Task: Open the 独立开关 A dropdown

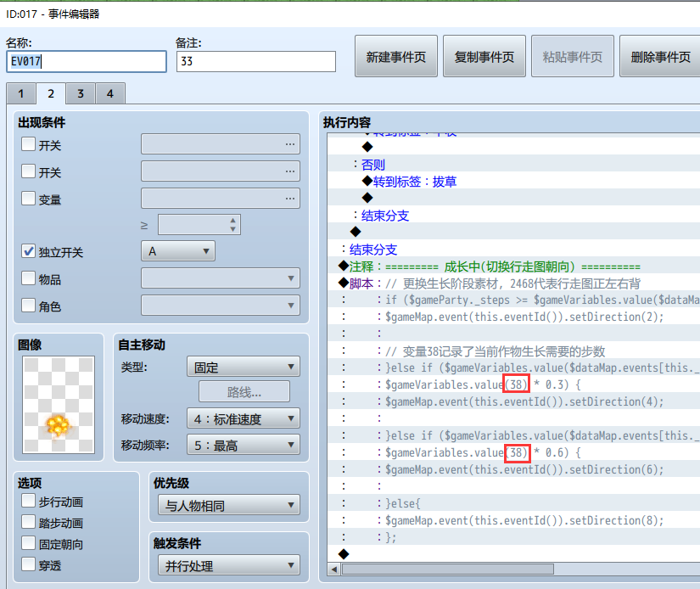Action: pos(178,251)
